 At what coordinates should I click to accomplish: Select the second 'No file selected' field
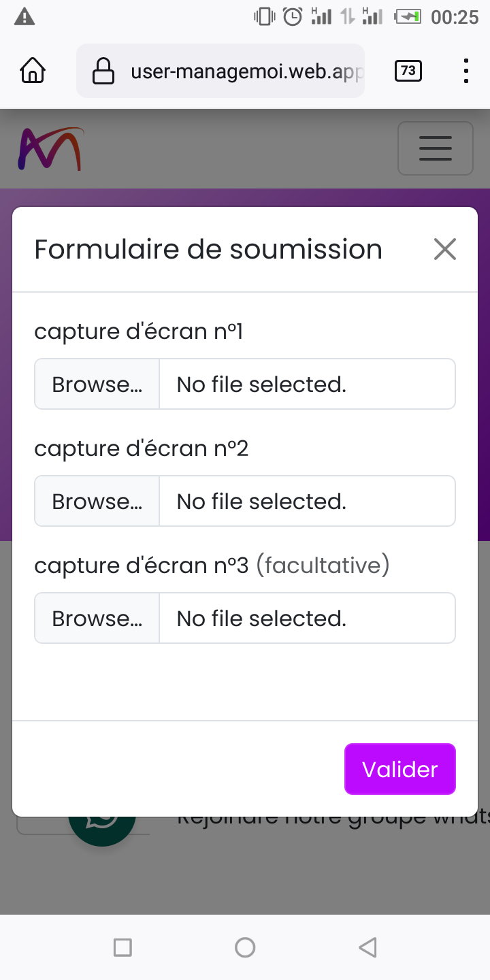pyautogui.click(x=306, y=502)
